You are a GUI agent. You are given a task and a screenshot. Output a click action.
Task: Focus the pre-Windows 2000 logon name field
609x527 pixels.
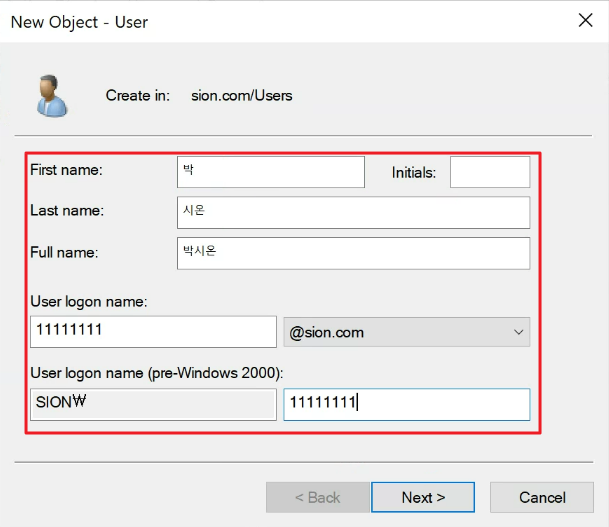coord(407,404)
